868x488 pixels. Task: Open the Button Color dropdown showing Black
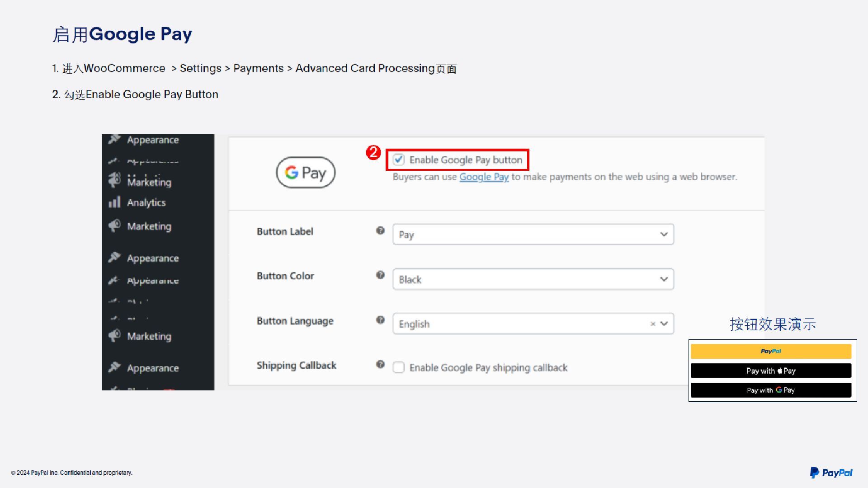533,279
